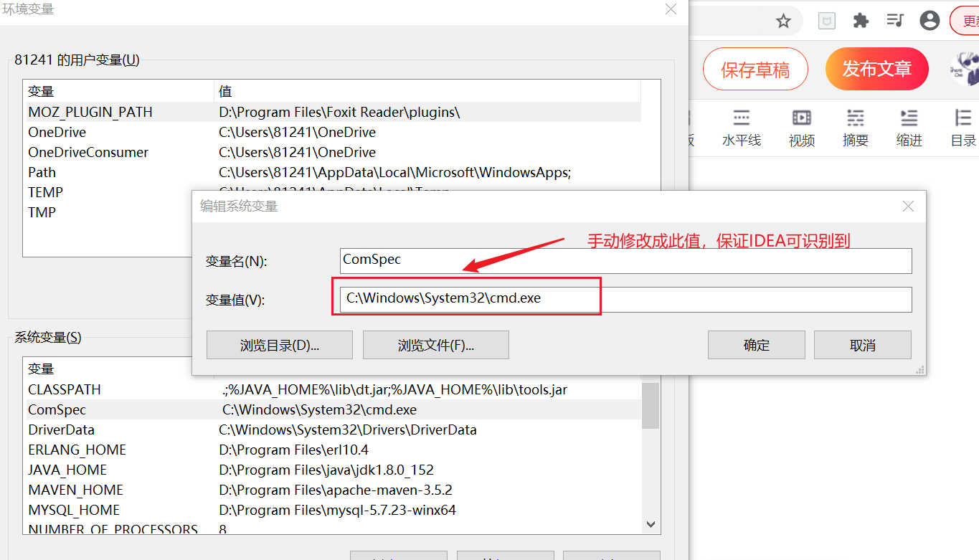The width and height of the screenshot is (979, 560).
Task: Browse for a file using 浏览文件(F)
Action: point(435,345)
